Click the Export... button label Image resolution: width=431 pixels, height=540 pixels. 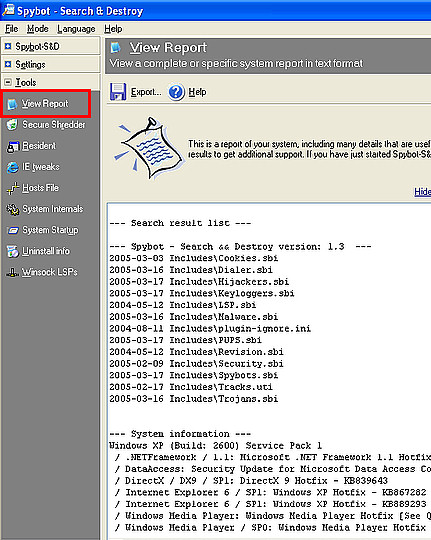(x=146, y=92)
